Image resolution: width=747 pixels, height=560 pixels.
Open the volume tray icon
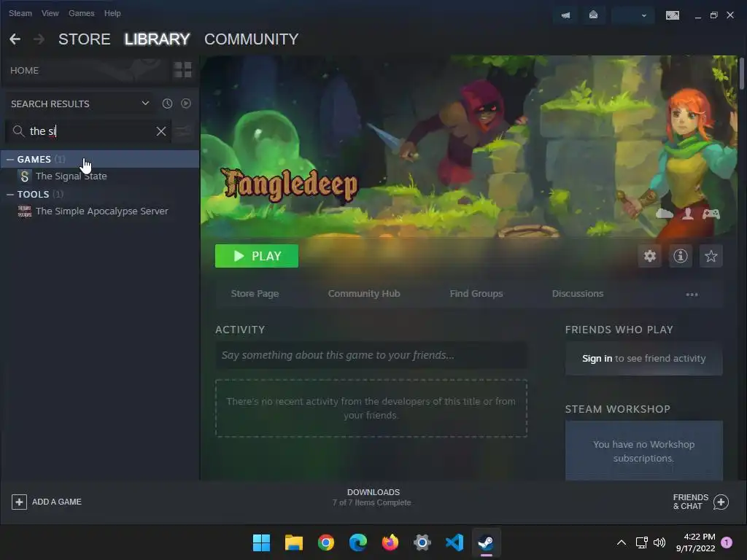[x=659, y=542]
